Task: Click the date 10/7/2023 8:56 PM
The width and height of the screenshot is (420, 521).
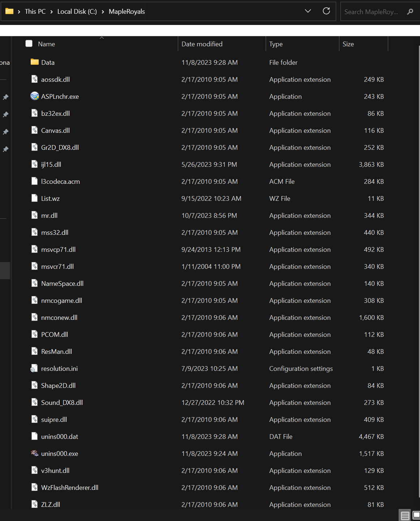Action: pos(209,216)
